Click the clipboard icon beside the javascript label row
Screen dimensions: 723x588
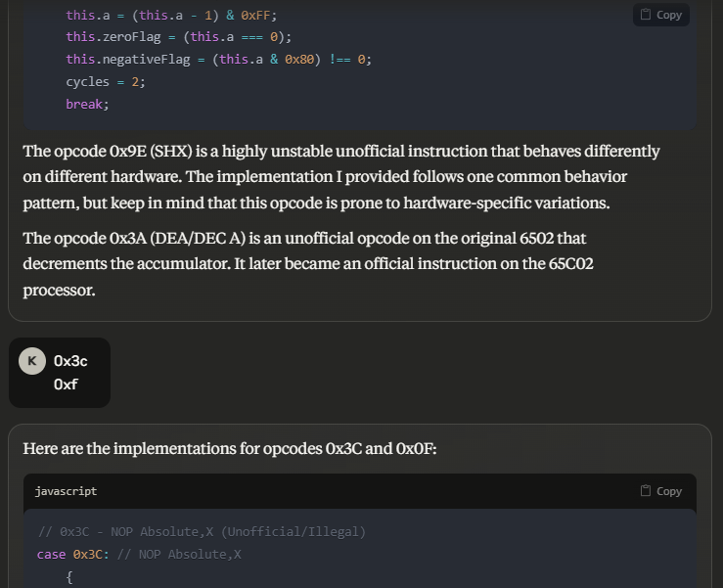coord(646,491)
